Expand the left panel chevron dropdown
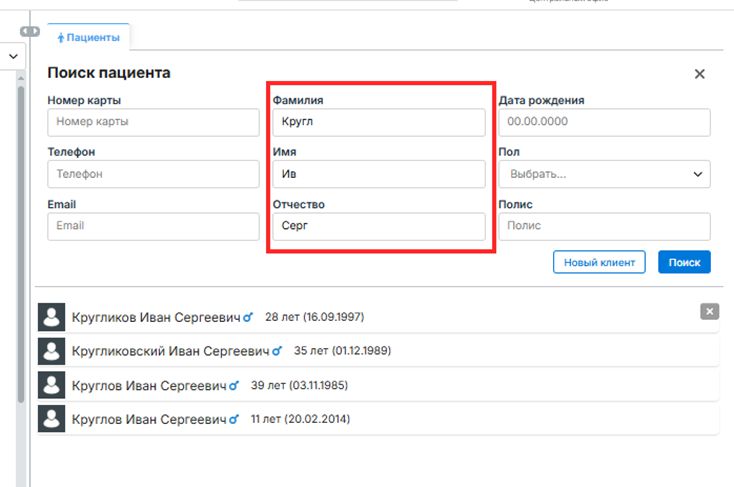This screenshot has width=734, height=487. tap(13, 57)
